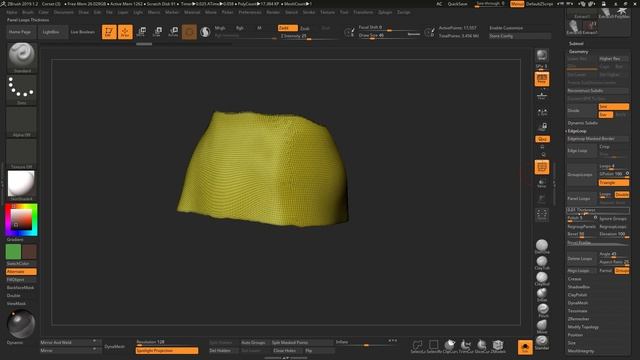Open the Dots stroke type selector
The width and height of the screenshot is (640, 360).
click(x=22, y=89)
